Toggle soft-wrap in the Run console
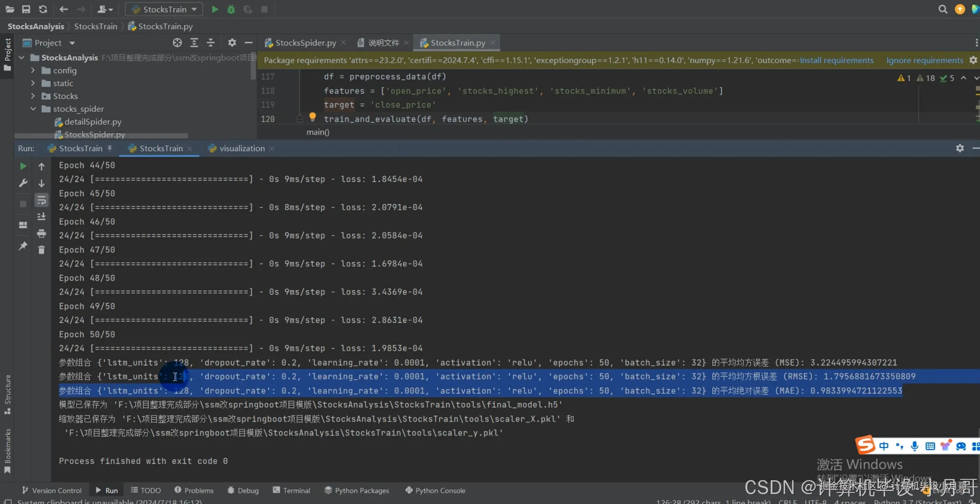 tap(41, 200)
